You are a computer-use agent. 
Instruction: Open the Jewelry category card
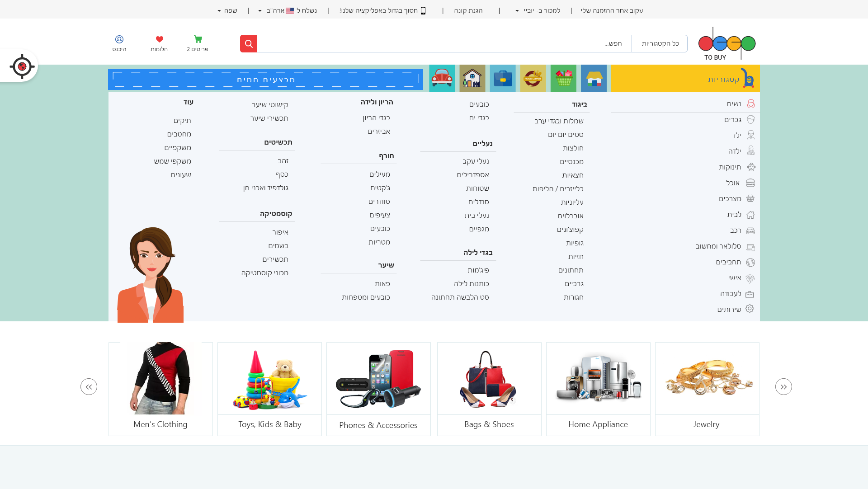tap(707, 389)
